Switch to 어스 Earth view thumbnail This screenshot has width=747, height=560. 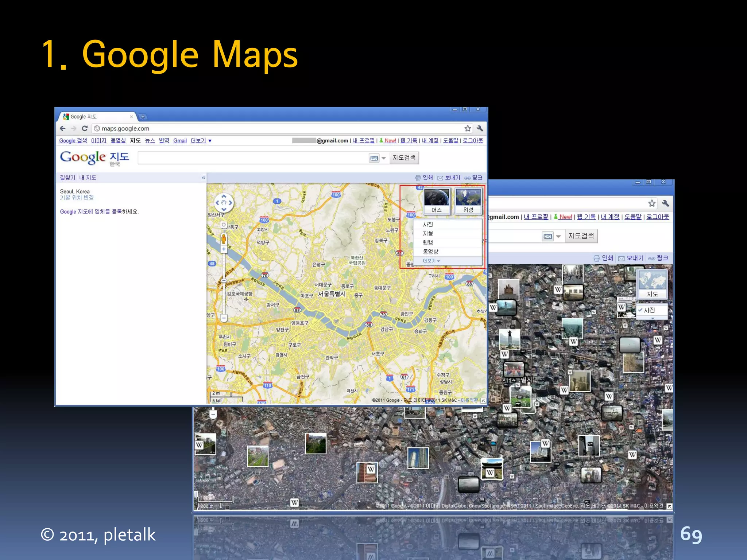click(437, 201)
